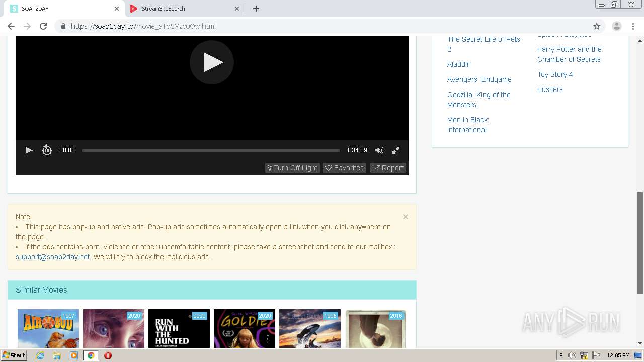Open Harry Potter and the Chamber of Secrets
644x362 pixels.
tap(569, 54)
